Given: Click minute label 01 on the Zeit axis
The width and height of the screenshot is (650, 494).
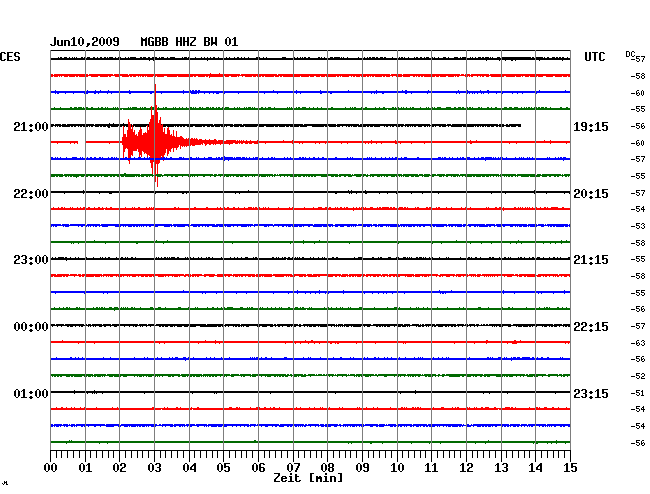Looking at the screenshot, I should coord(85,468).
